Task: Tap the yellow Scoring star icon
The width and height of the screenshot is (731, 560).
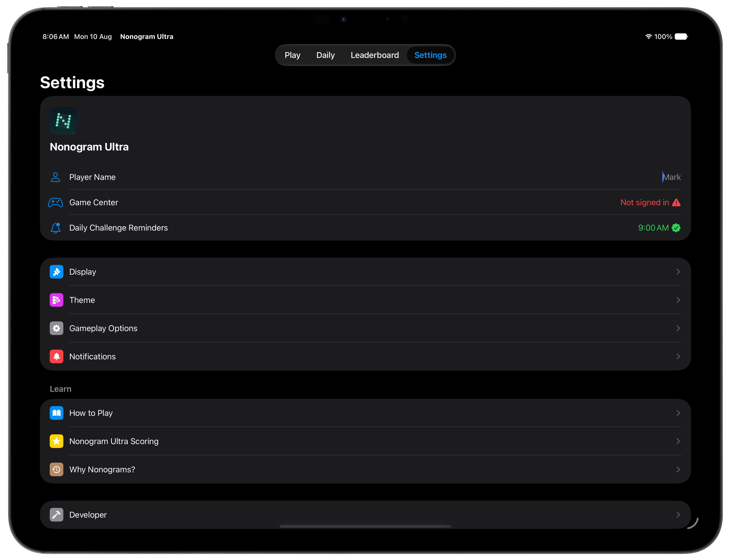Action: tap(56, 441)
